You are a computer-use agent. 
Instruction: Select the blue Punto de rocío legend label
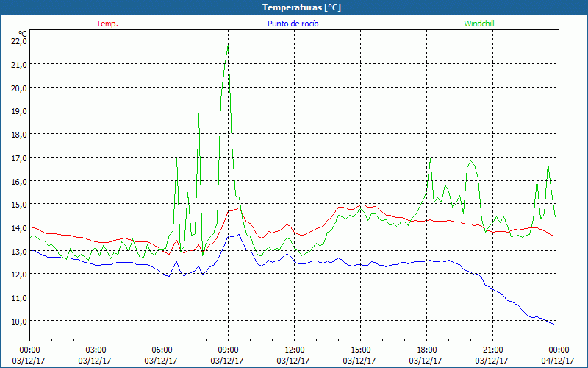(x=293, y=24)
